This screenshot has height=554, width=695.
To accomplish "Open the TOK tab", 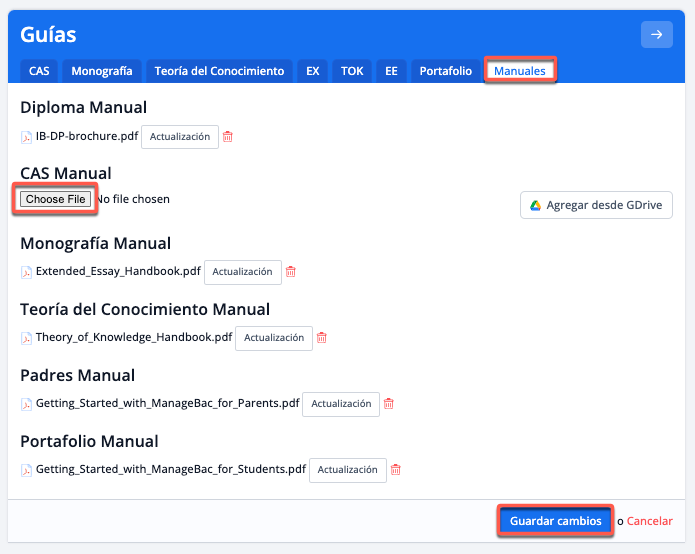I will point(352,71).
